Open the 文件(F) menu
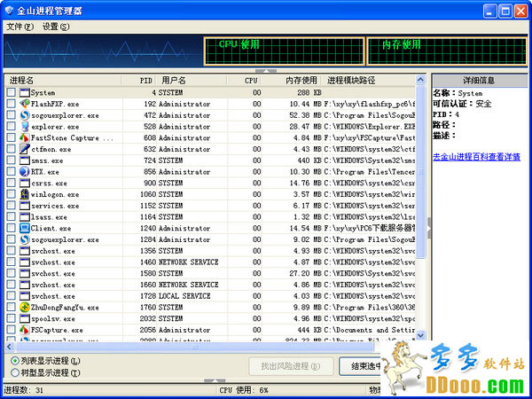 click(20, 27)
